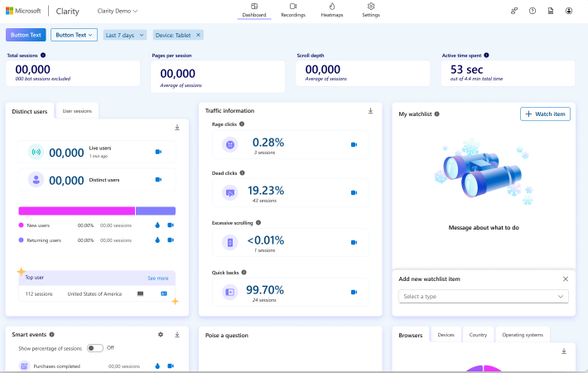Open the Last 7 days date range dropdown
Viewport: 588px width, 373px height.
click(125, 35)
